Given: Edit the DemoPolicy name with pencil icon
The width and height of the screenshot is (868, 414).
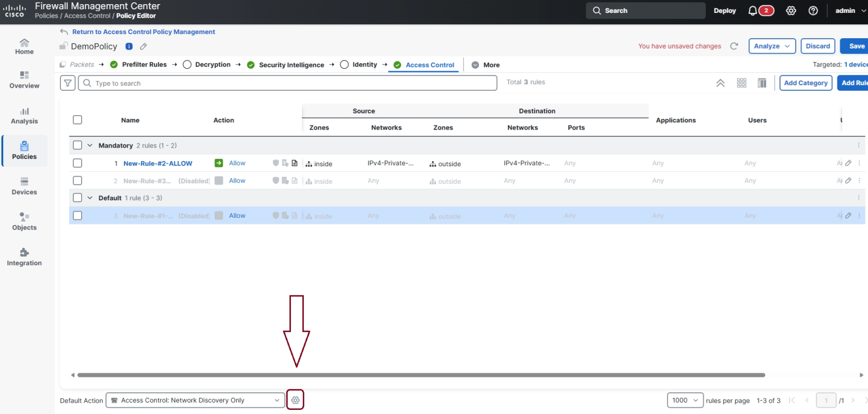Looking at the screenshot, I should pos(144,46).
